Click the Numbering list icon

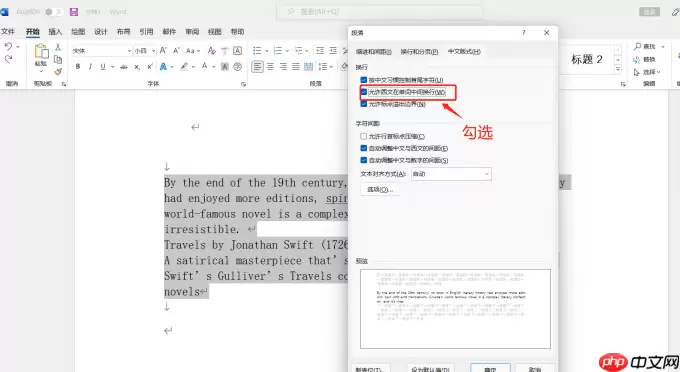[278, 51]
